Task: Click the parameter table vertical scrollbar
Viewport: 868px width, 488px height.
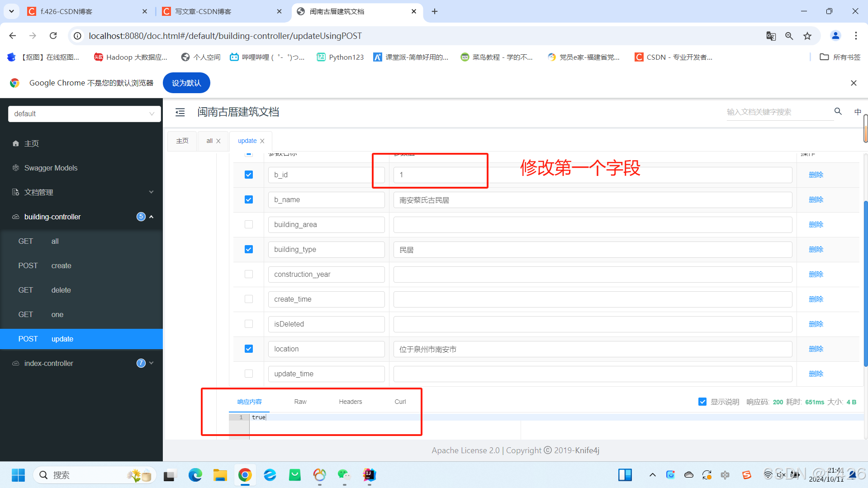Action: point(865,283)
